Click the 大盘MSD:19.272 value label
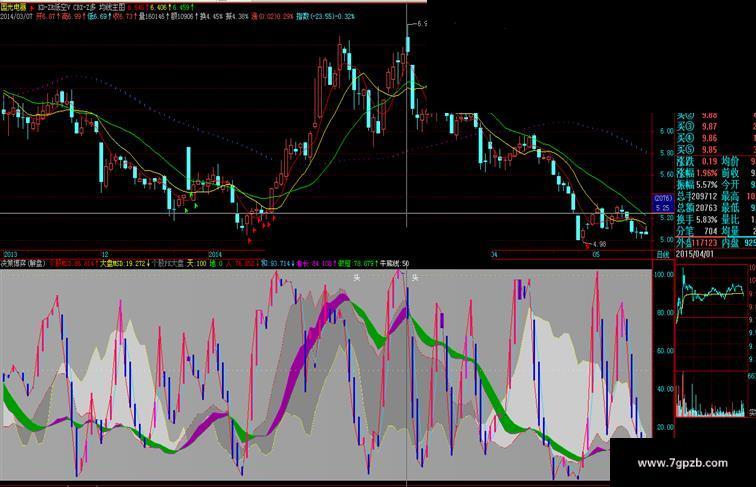 tap(122, 264)
